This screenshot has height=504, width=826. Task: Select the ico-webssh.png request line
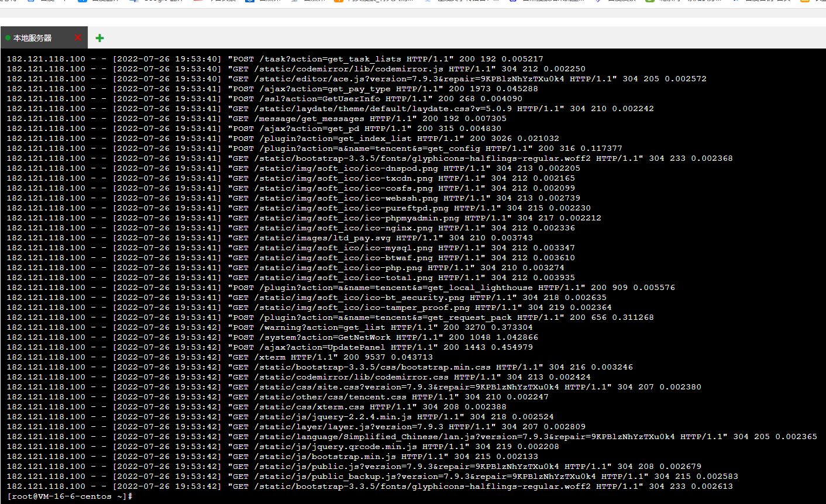pyautogui.click(x=294, y=198)
